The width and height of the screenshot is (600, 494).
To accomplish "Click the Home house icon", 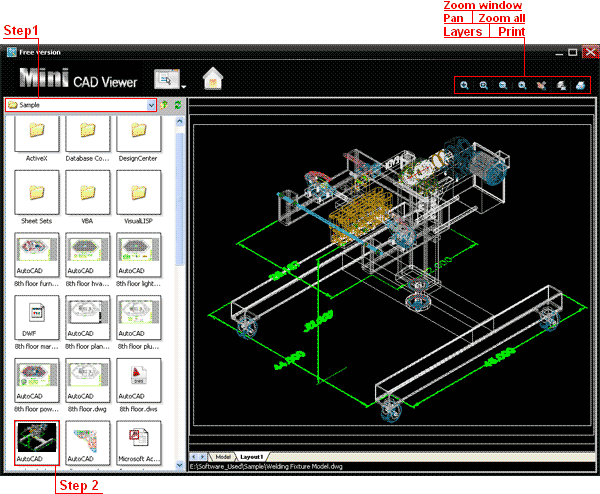I will [213, 78].
